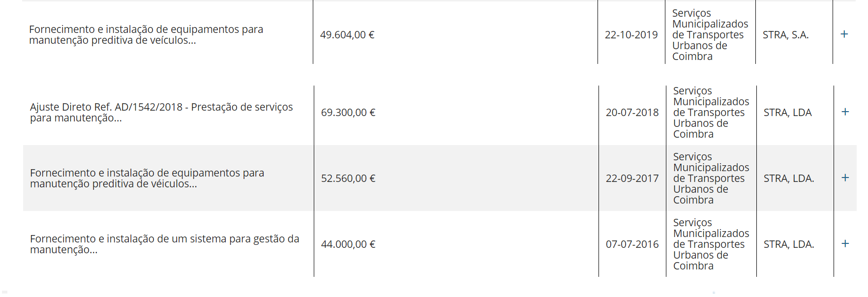Click Serviços Municipalizados entity in 2019 row
Viewport: 868px width, 297px height.
[x=710, y=35]
